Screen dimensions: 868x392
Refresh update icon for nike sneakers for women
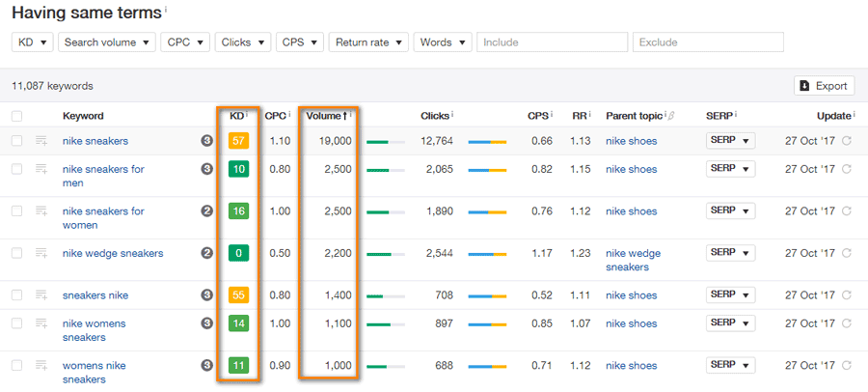[x=847, y=211]
